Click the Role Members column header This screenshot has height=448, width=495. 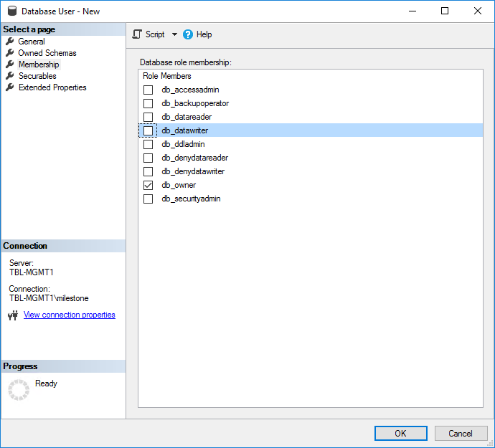[167, 76]
